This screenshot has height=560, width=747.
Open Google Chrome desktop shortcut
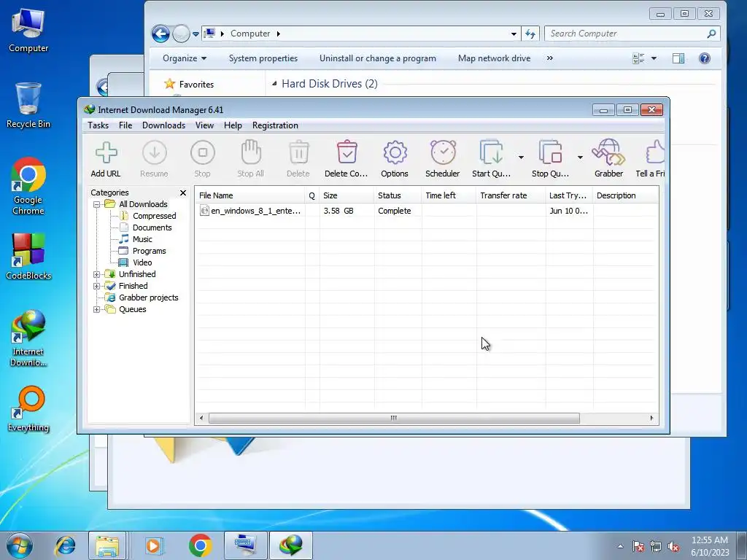(28, 187)
